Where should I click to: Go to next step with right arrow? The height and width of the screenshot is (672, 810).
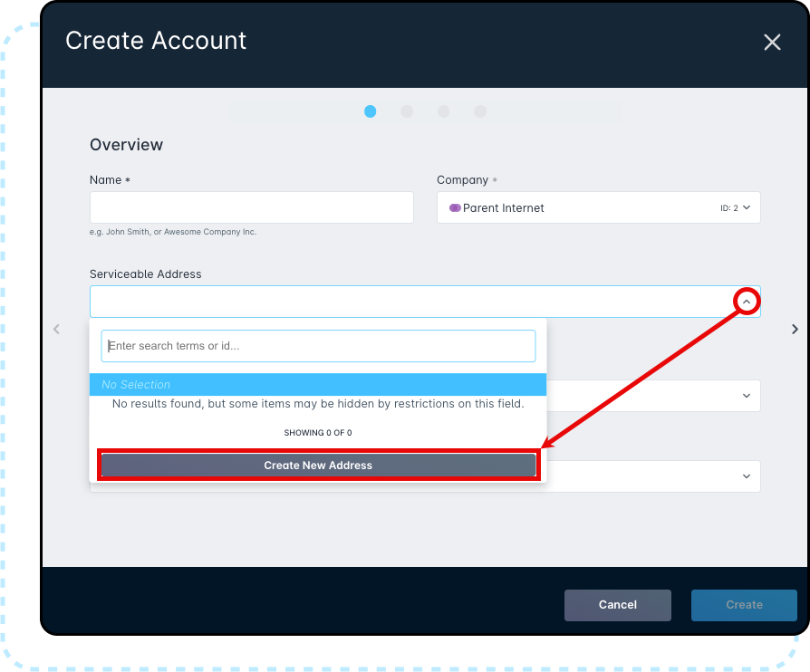click(x=795, y=329)
